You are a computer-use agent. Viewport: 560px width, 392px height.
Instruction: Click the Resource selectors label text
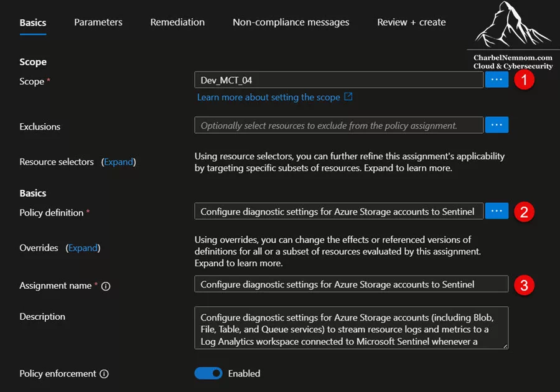pos(57,162)
